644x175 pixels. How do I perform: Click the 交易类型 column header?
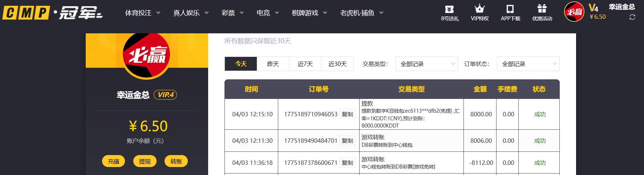coord(411,89)
